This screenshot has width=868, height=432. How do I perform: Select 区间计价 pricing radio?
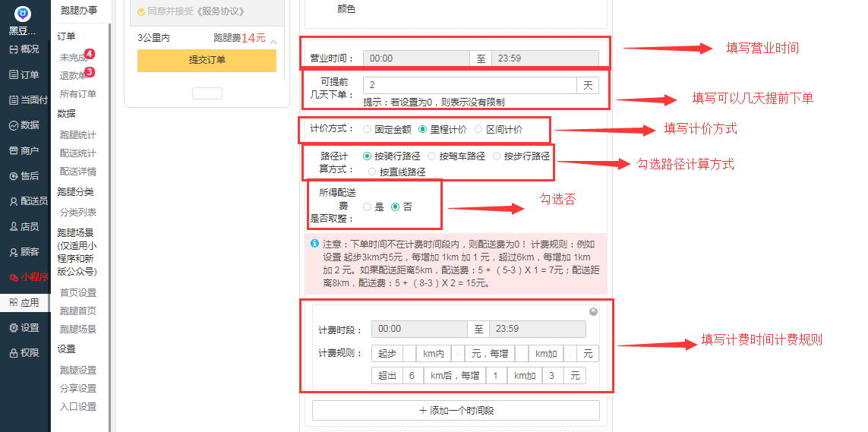478,129
